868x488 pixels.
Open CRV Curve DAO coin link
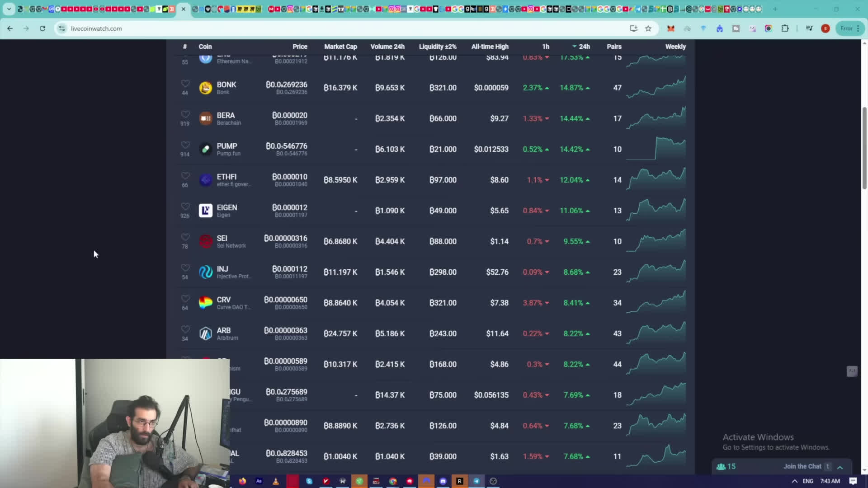pyautogui.click(x=223, y=300)
